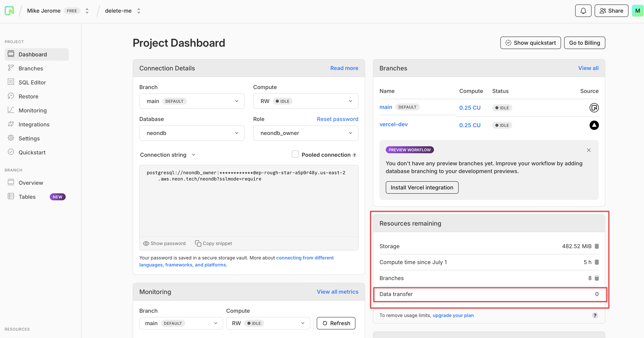The image size is (644, 338).
Task: Open the Branch main dropdown in Connection Details
Action: pos(192,101)
